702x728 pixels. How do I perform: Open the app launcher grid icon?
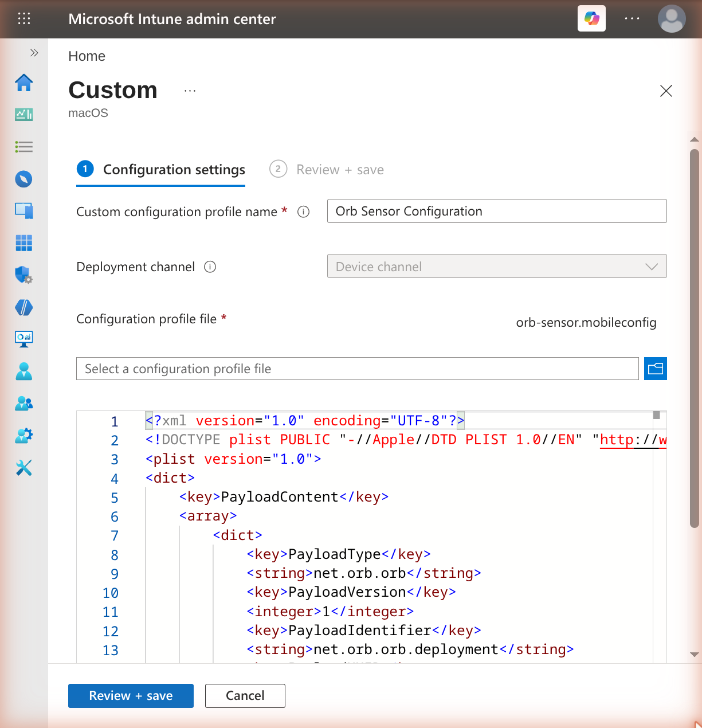[24, 19]
